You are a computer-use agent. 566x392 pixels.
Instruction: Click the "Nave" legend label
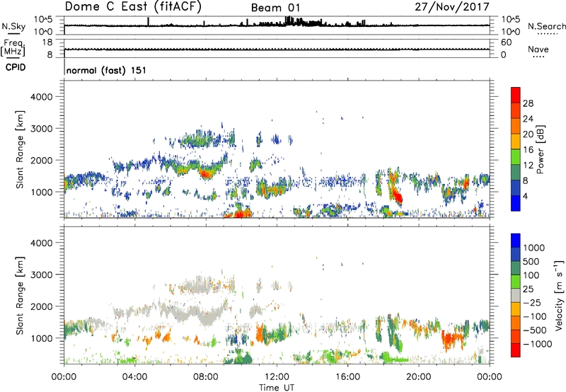click(x=538, y=49)
